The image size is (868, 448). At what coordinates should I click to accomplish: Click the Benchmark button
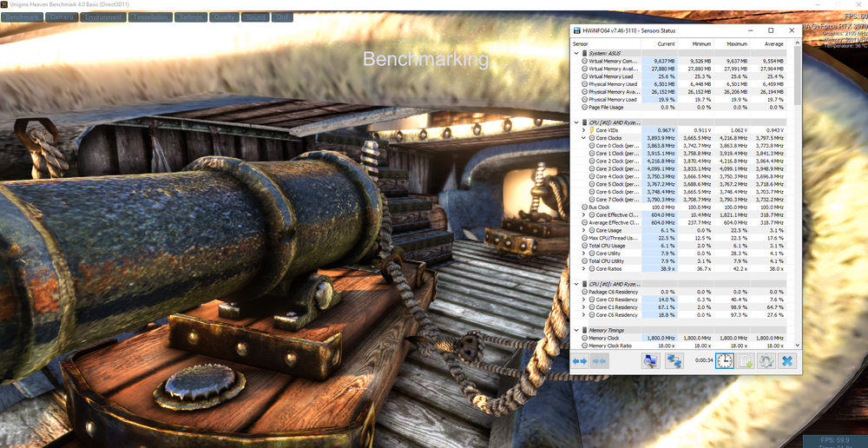click(x=23, y=17)
